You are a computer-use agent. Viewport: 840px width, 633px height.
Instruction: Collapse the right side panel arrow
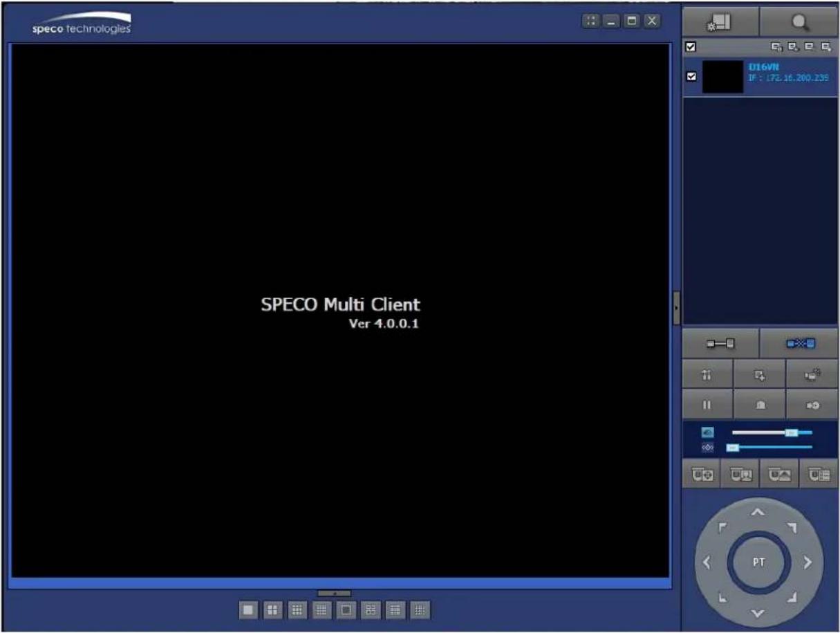tap(677, 307)
